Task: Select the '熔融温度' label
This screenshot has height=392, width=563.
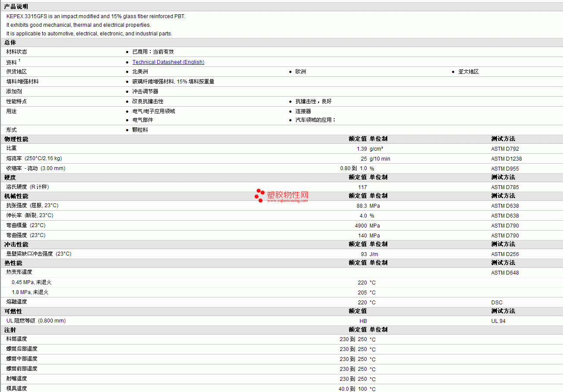Action: pos(16,302)
